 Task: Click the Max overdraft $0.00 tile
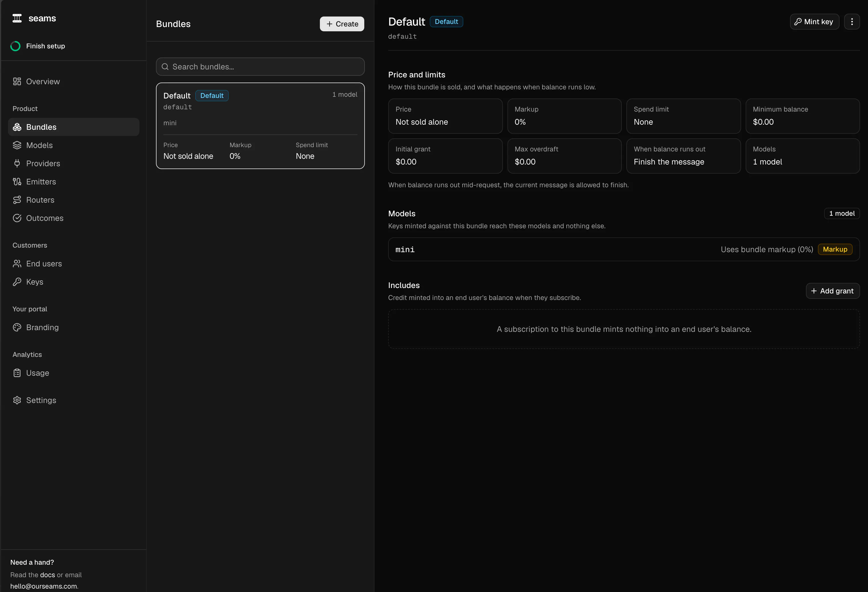(564, 156)
